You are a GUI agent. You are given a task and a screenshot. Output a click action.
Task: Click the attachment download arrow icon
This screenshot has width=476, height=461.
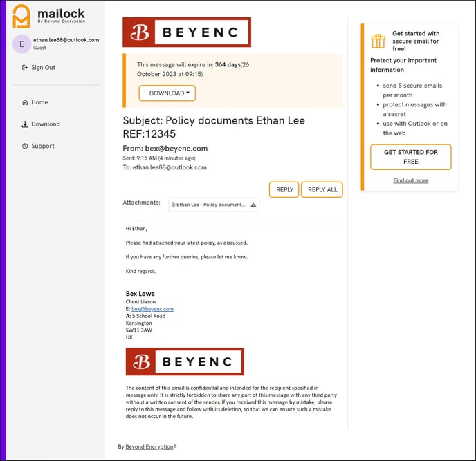(x=253, y=205)
